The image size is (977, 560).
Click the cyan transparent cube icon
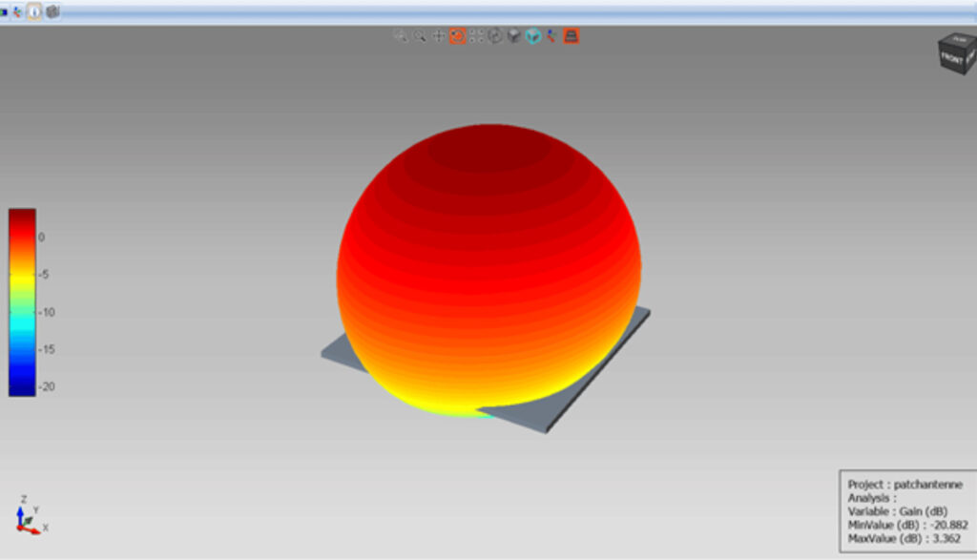532,36
